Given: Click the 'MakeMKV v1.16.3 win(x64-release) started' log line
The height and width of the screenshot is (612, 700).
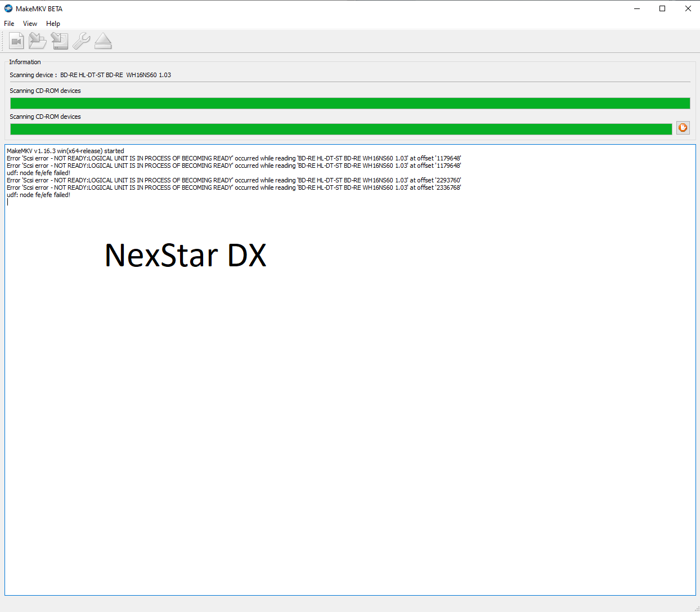Looking at the screenshot, I should point(65,151).
